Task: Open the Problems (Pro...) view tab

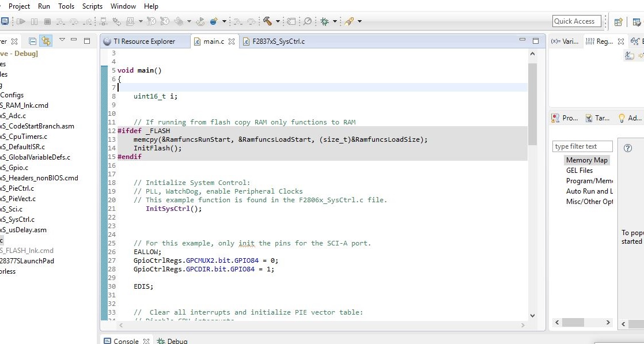Action: click(565, 118)
